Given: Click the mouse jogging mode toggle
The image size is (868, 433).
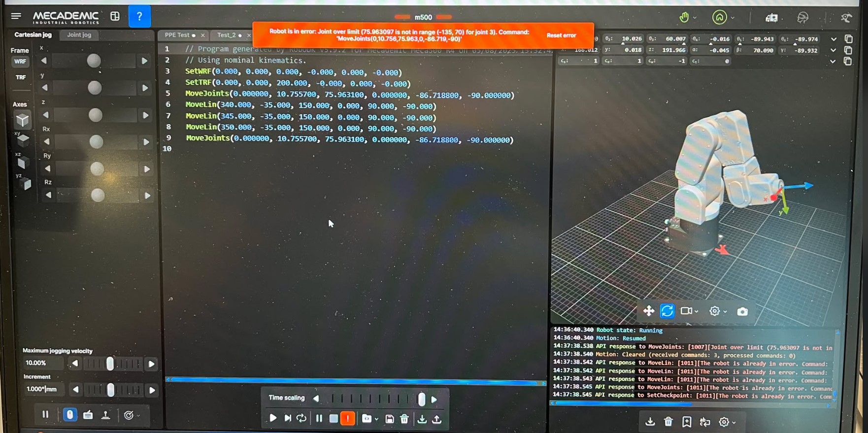Looking at the screenshot, I should tap(70, 415).
